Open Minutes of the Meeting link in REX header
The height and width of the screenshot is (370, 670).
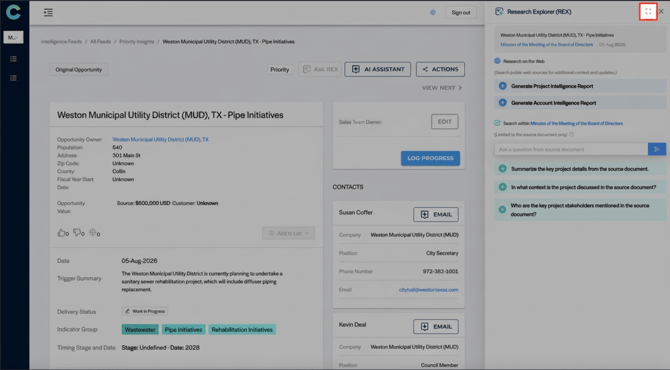pos(547,44)
